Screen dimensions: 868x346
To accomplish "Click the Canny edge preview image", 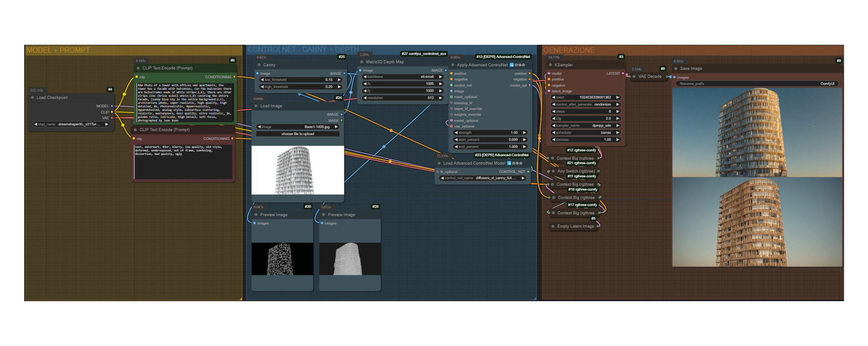I will point(282,259).
